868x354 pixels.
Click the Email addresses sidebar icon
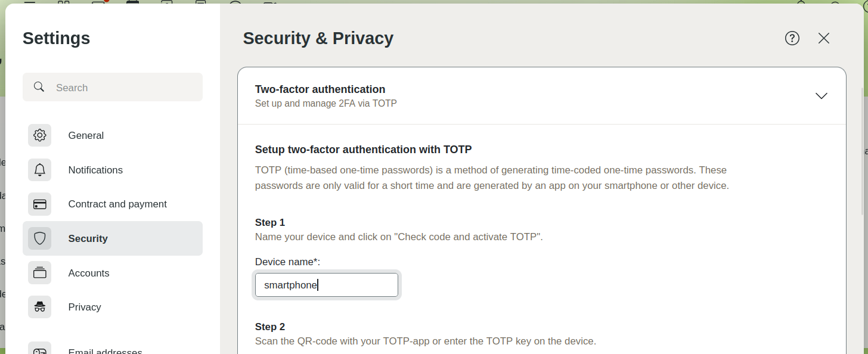click(40, 350)
